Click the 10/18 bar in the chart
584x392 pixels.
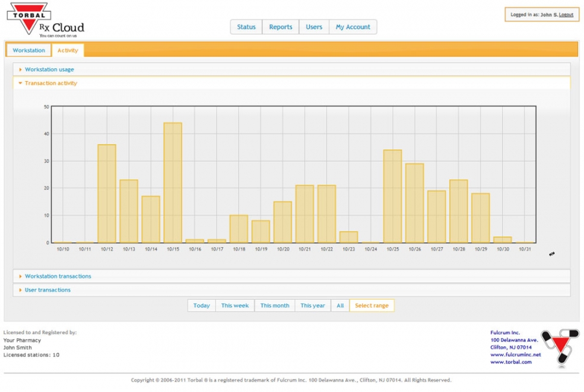239,229
